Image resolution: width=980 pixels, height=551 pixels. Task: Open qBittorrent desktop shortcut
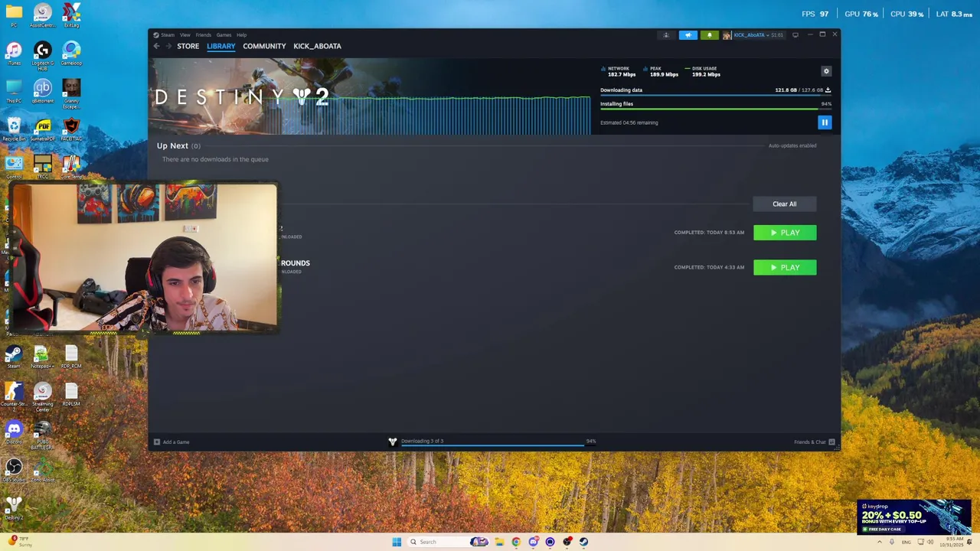pos(43,91)
